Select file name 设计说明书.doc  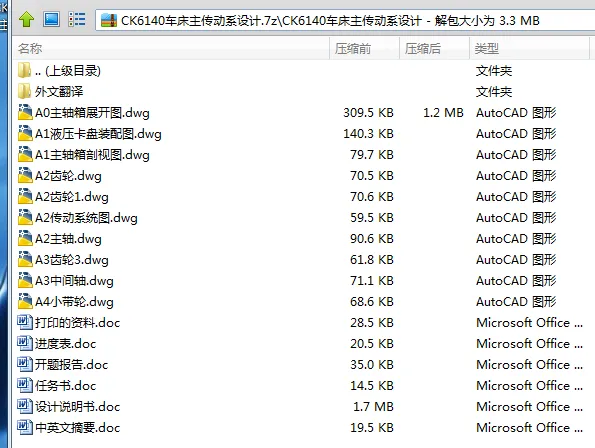pyautogui.click(x=77, y=407)
